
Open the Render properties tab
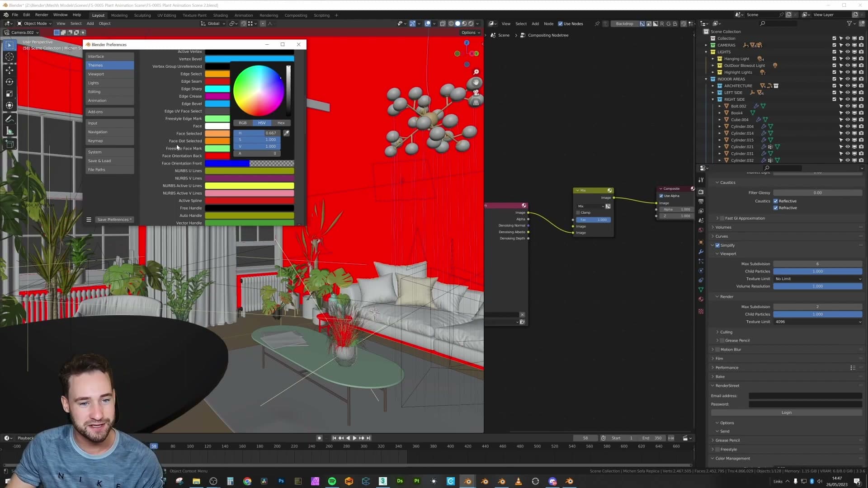(x=701, y=192)
